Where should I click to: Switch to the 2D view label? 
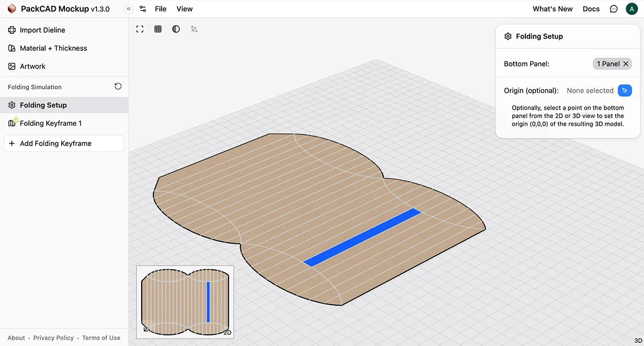point(227,333)
